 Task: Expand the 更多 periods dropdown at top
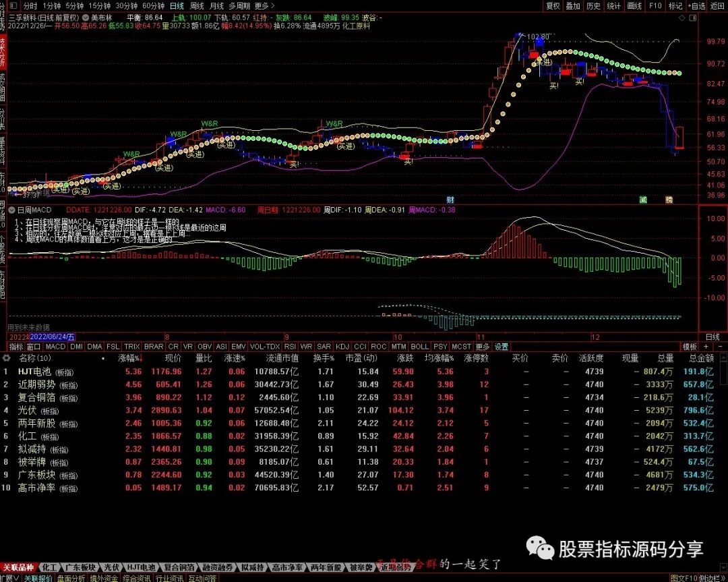coord(264,6)
